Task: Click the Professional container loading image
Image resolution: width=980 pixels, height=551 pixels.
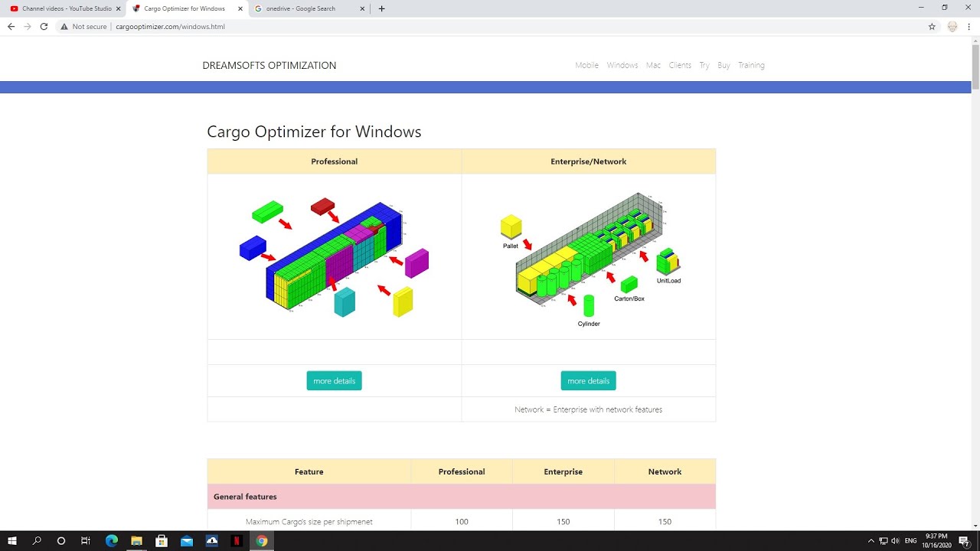Action: tap(334, 256)
